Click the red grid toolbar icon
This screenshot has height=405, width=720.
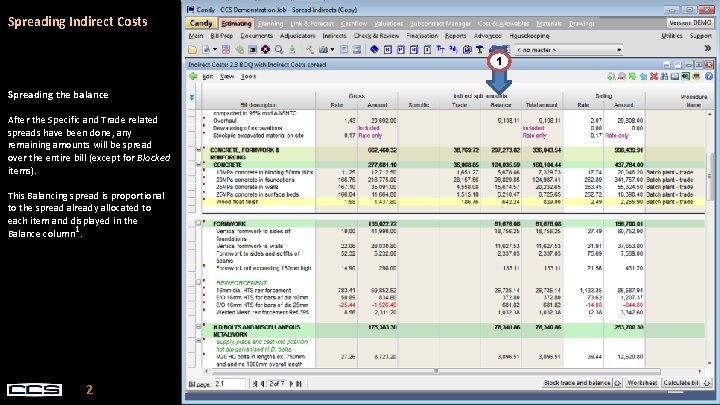pos(226,50)
